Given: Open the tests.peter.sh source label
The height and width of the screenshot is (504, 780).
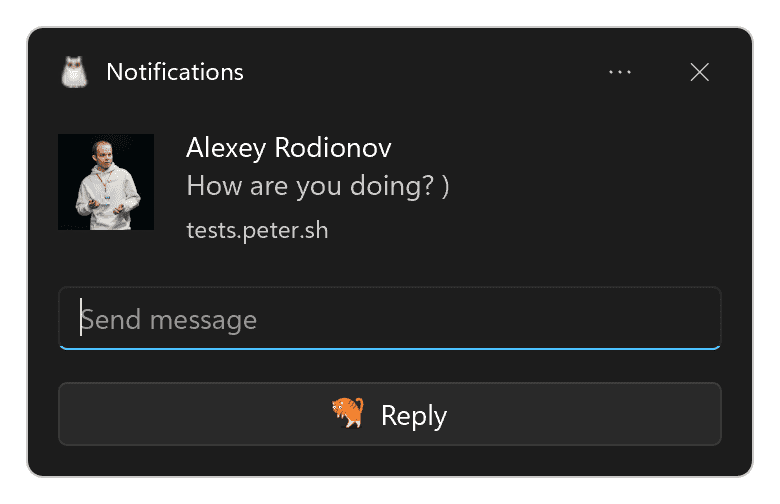Looking at the screenshot, I should pyautogui.click(x=257, y=230).
